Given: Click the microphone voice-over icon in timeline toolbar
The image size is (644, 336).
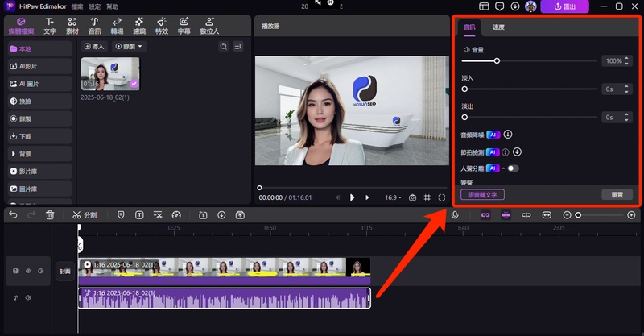Looking at the screenshot, I should pyautogui.click(x=455, y=215).
